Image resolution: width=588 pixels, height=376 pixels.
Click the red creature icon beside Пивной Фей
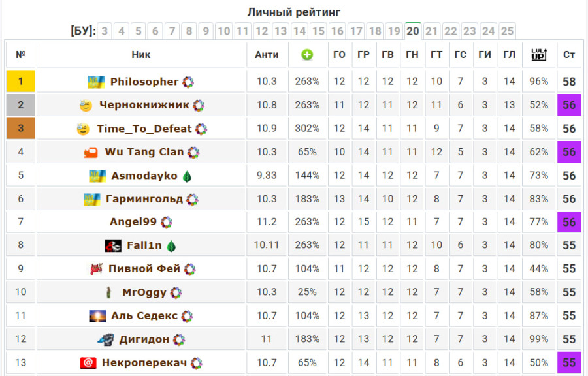(x=96, y=269)
